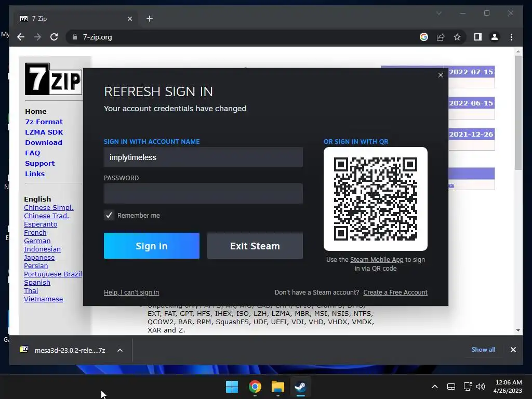The image size is (532, 399).
Task: Click the padlock site info icon
Action: point(75,37)
